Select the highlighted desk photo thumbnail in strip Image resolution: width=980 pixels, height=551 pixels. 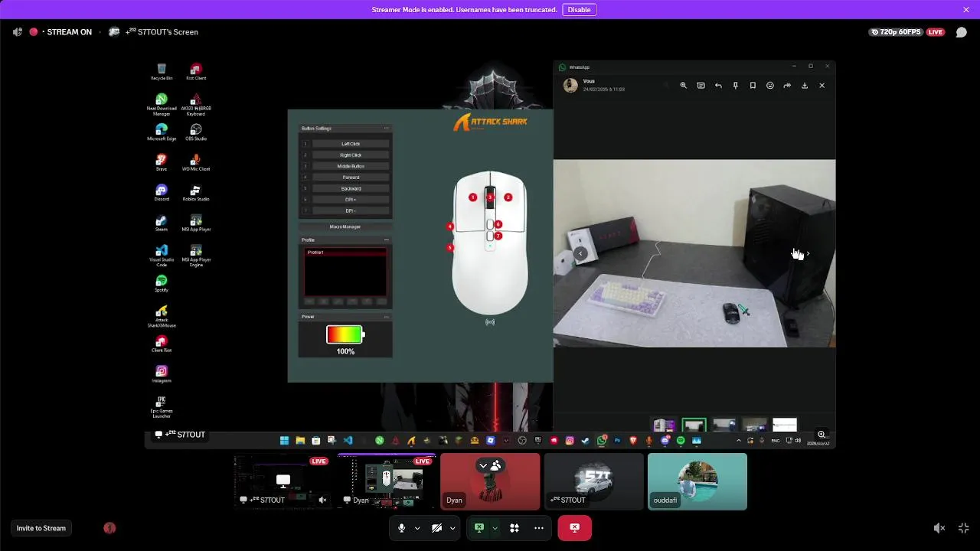point(694,425)
